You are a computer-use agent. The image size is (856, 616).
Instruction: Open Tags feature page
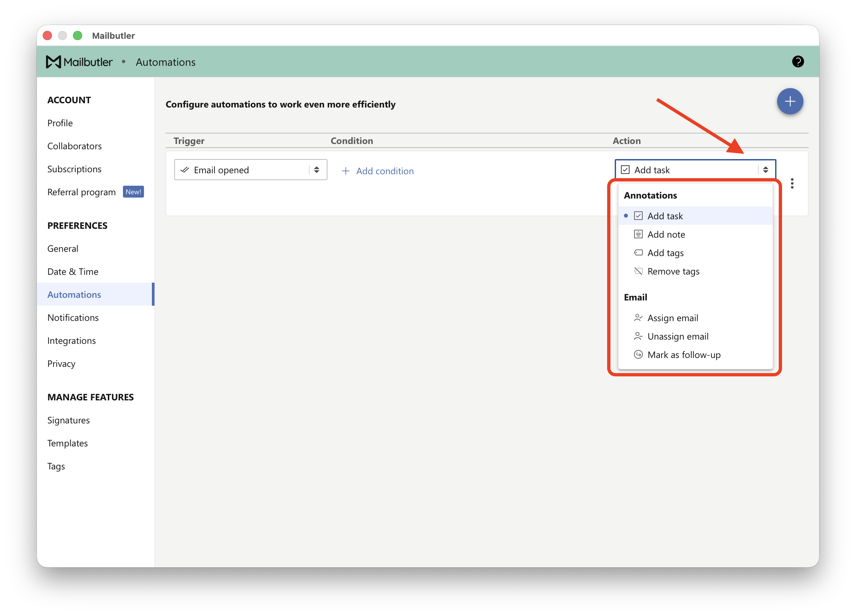point(56,466)
